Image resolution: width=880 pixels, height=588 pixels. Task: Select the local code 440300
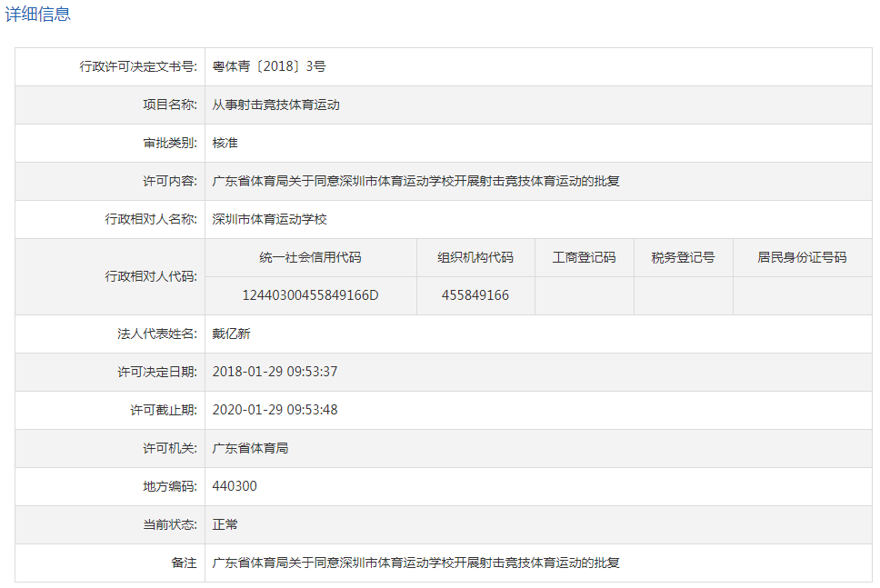[235, 486]
